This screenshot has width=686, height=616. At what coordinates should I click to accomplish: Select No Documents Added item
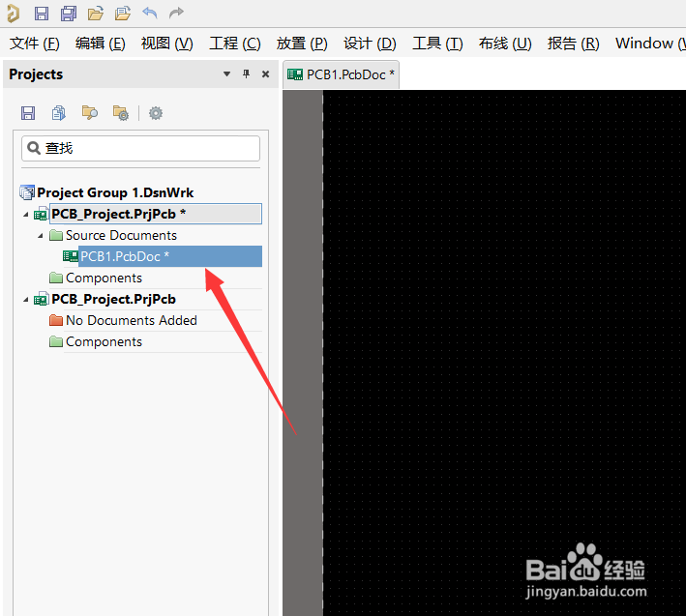[x=132, y=320]
